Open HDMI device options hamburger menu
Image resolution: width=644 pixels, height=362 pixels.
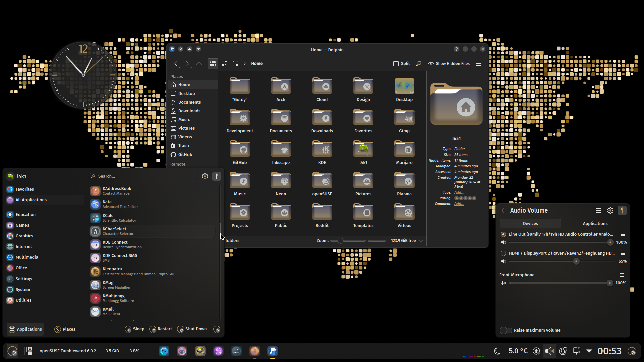[x=623, y=253]
